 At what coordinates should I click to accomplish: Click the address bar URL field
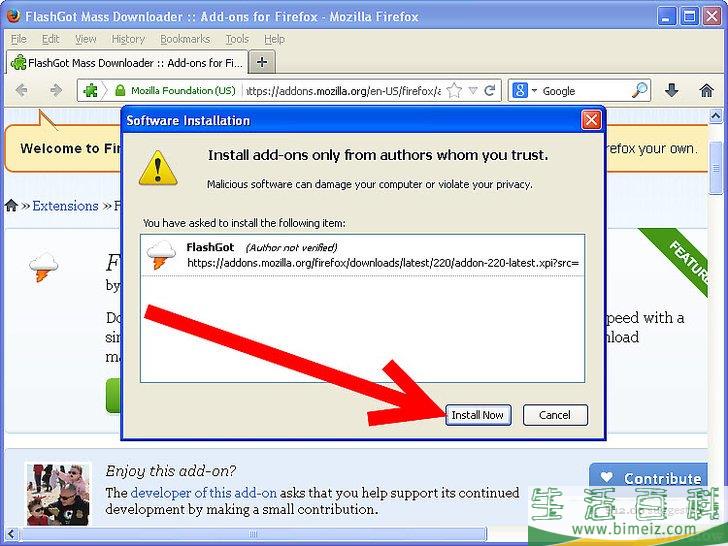pyautogui.click(x=343, y=91)
